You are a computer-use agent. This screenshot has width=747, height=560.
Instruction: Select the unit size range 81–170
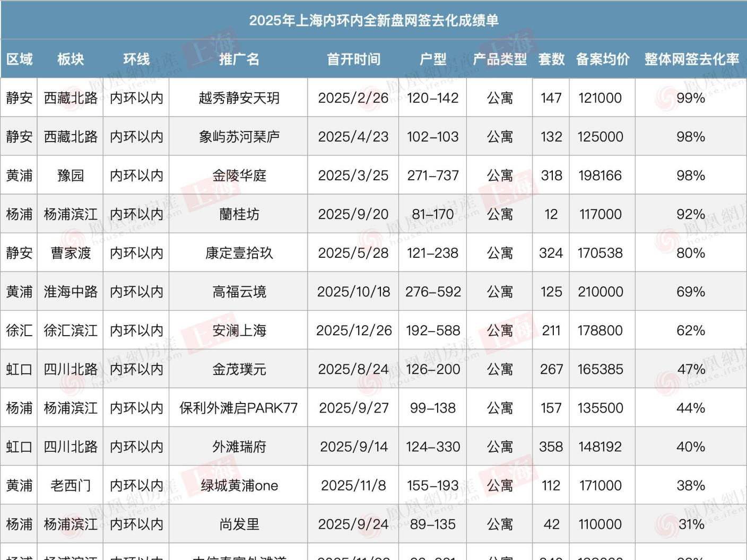coord(433,214)
